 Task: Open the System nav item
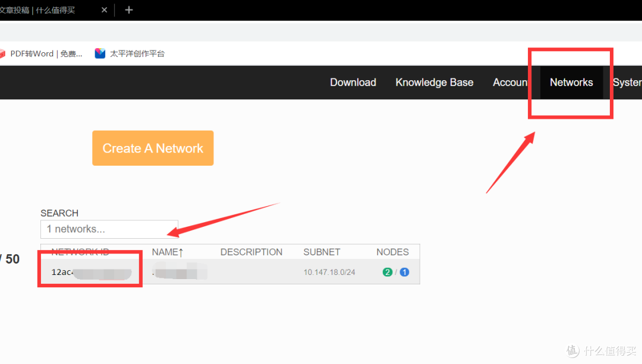pos(627,83)
